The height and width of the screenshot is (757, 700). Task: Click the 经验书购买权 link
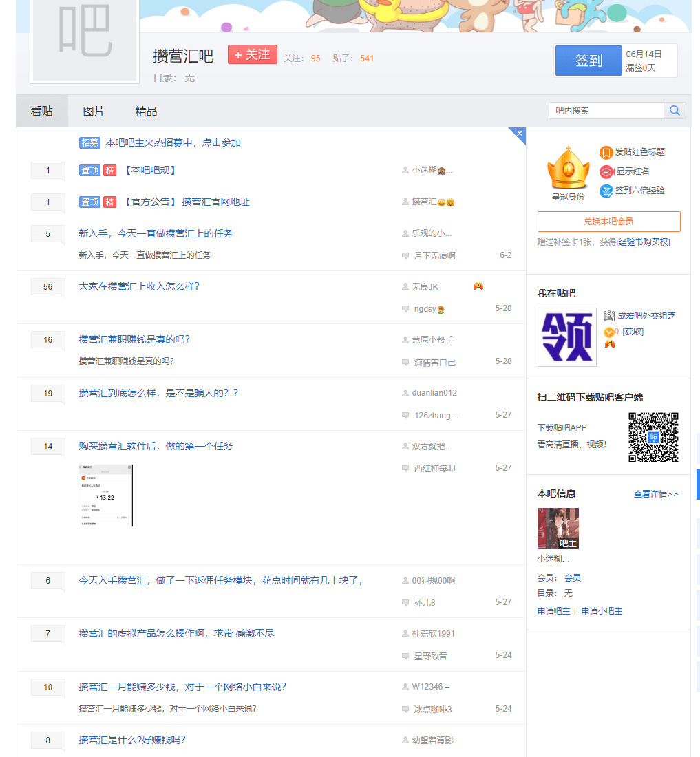click(643, 242)
